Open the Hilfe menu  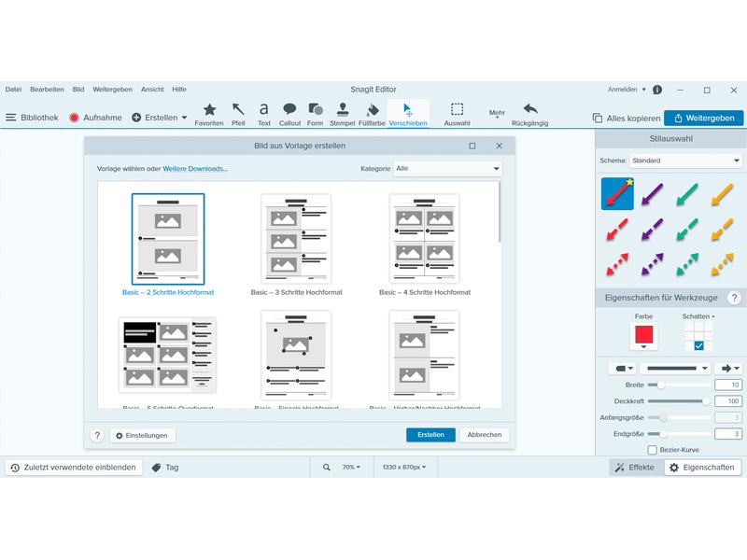pos(179,89)
